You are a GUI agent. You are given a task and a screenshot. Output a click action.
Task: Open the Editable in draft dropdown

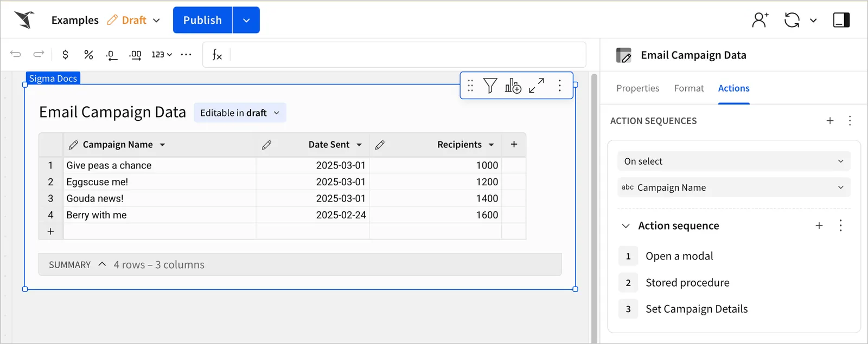(x=240, y=113)
